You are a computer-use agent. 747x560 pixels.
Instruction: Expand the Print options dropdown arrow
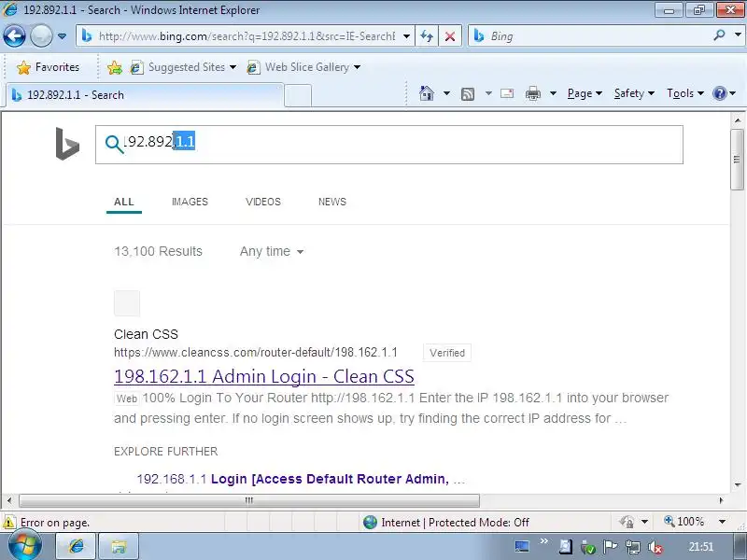click(x=553, y=93)
